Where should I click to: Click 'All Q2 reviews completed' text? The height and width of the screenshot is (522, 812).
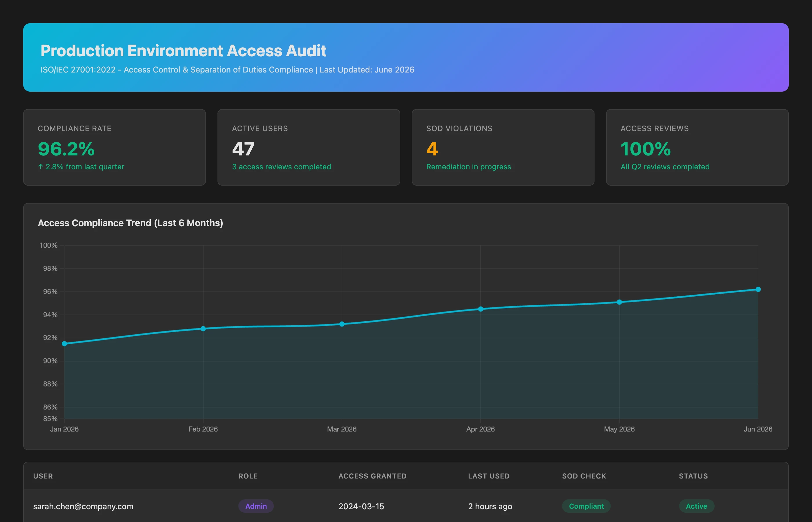(x=665, y=167)
